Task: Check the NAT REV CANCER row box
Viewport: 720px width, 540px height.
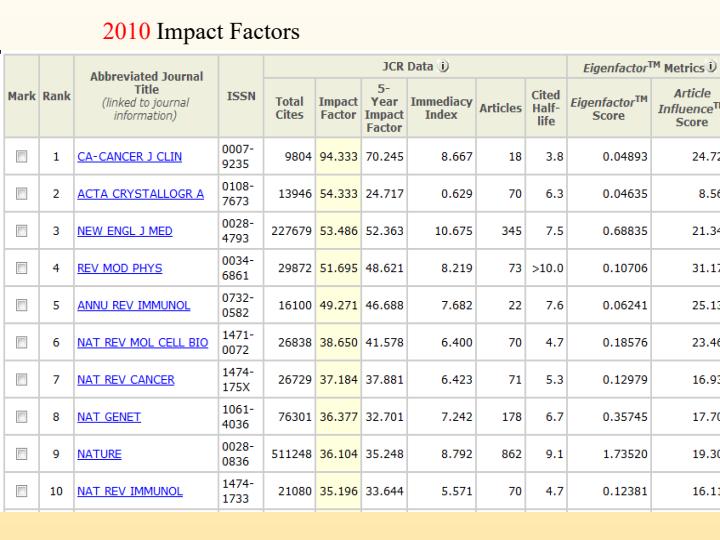Action: [22, 379]
